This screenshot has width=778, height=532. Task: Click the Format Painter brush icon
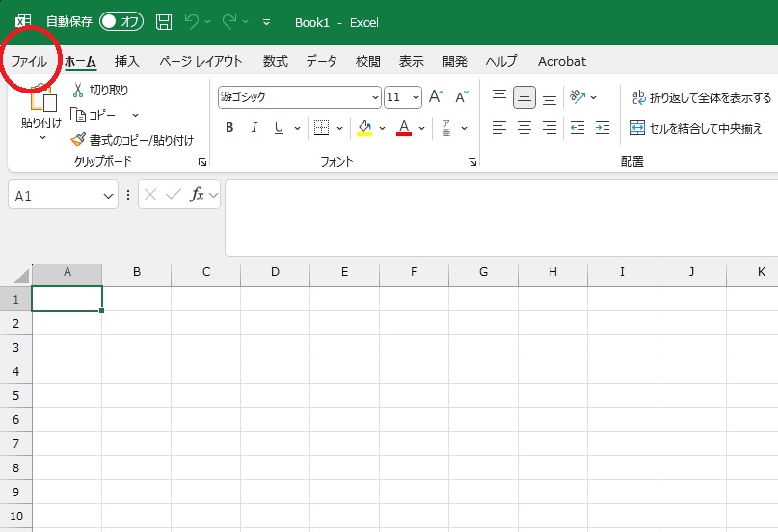[79, 140]
